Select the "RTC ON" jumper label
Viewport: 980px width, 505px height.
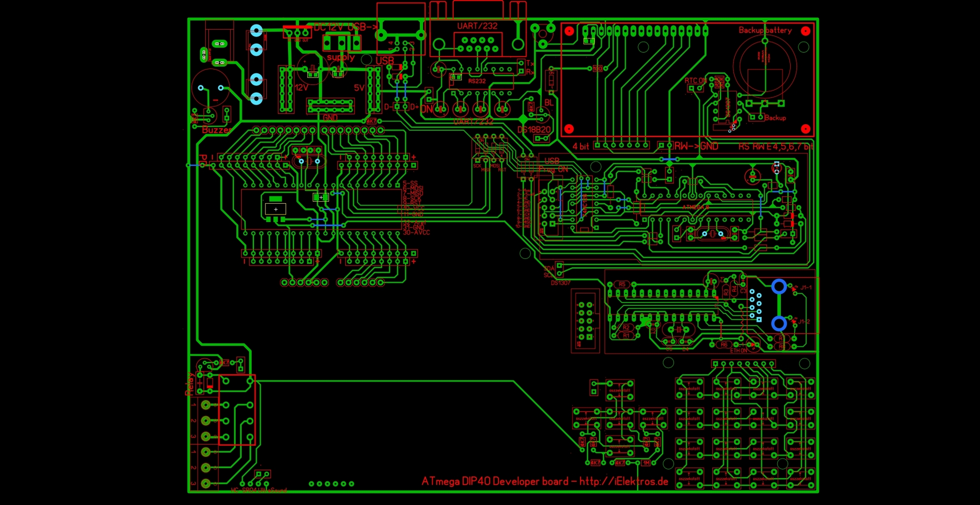695,81
